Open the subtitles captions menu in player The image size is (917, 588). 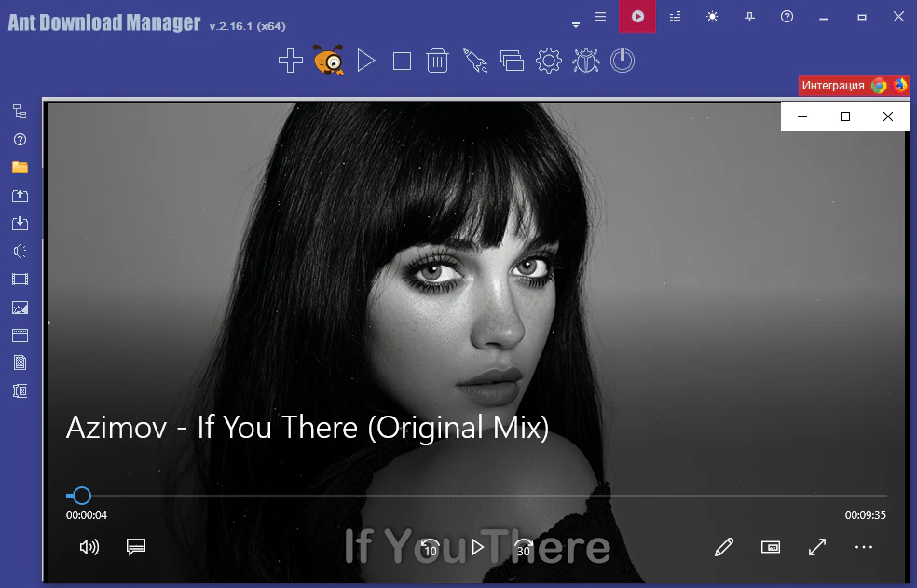[136, 547]
